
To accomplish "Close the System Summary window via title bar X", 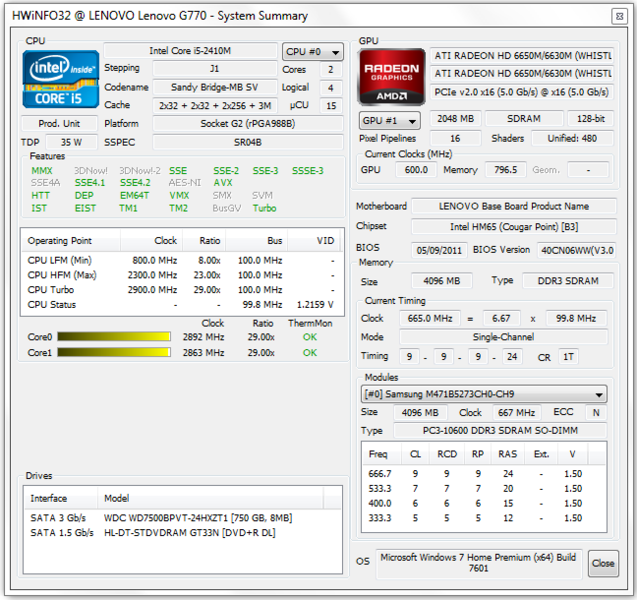I will coord(619,17).
